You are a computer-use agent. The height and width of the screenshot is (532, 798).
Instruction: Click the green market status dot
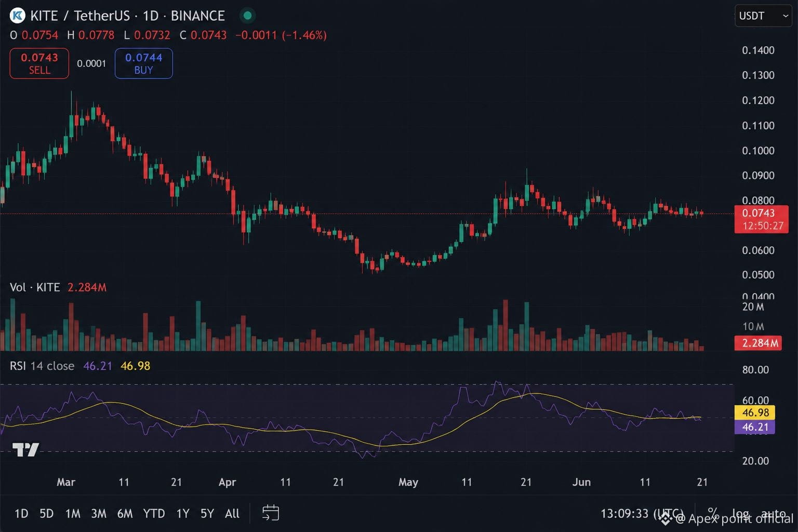[x=248, y=16]
